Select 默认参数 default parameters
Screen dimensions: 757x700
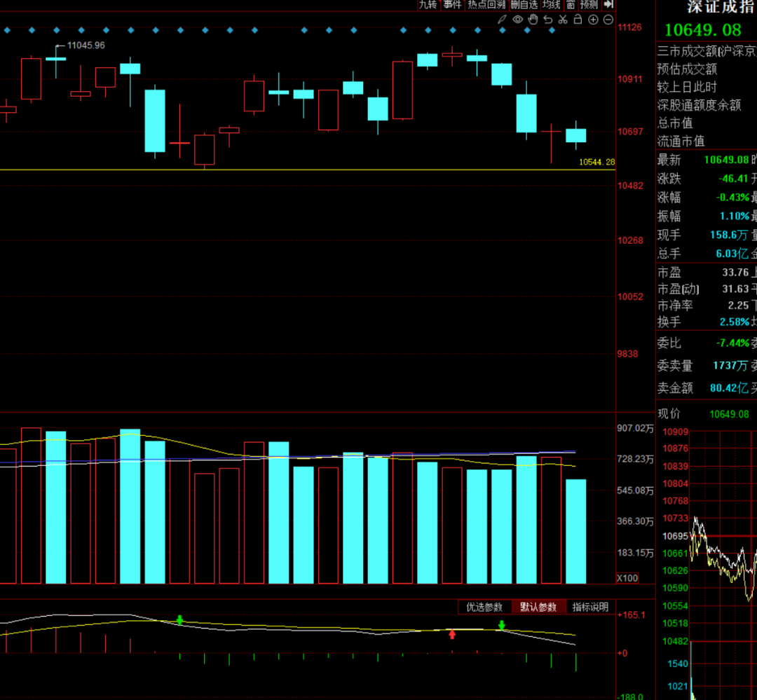click(x=538, y=607)
